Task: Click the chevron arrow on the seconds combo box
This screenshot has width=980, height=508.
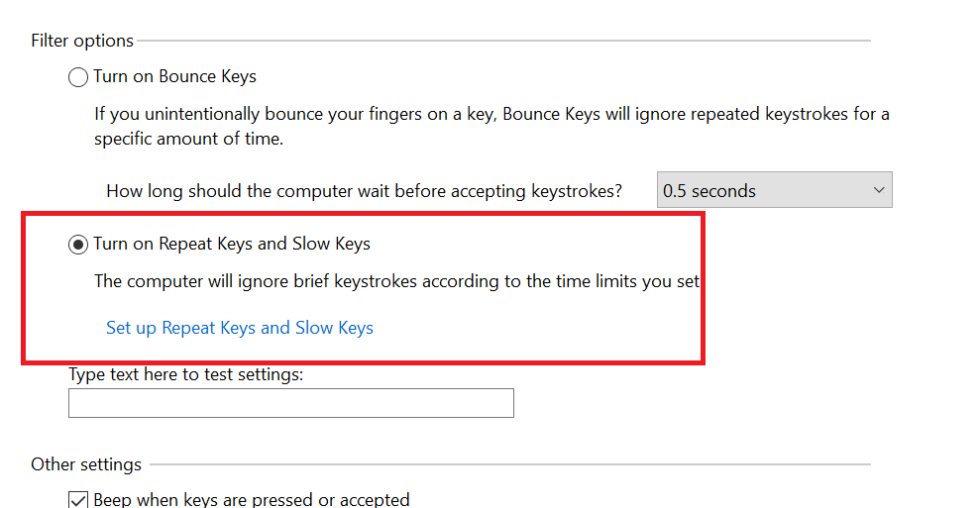Action: click(879, 190)
